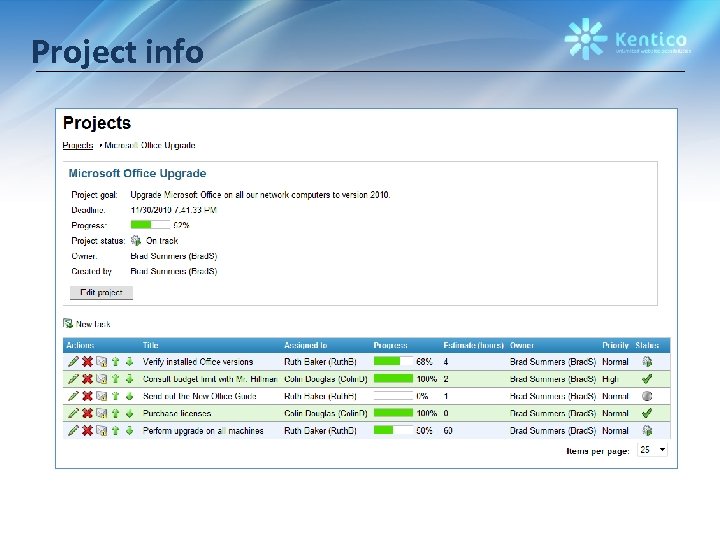This screenshot has height=540, width=720.
Task: Click progress bar of Purchase licenses task
Action: coord(393,413)
